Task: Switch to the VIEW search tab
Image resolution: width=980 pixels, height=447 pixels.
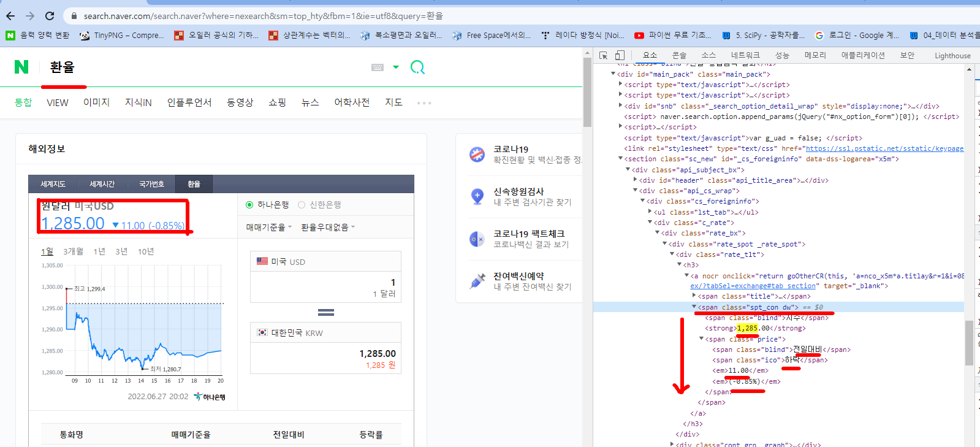Action: click(x=58, y=103)
